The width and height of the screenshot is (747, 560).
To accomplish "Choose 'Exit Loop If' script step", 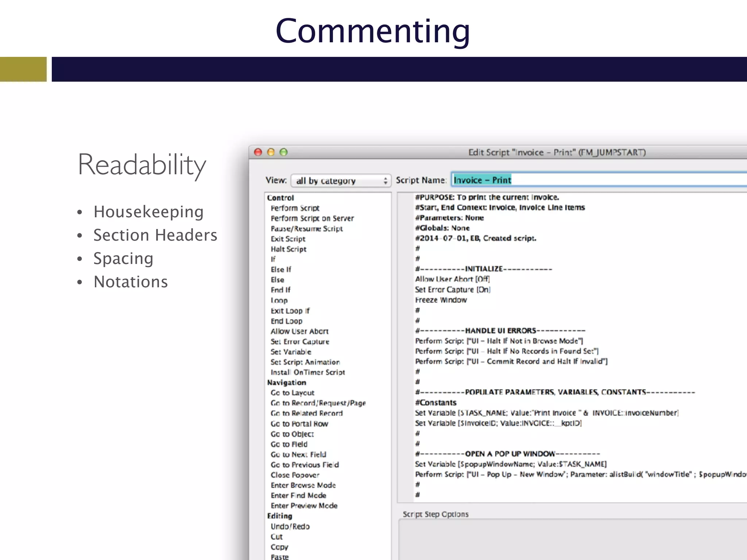I will (x=290, y=311).
